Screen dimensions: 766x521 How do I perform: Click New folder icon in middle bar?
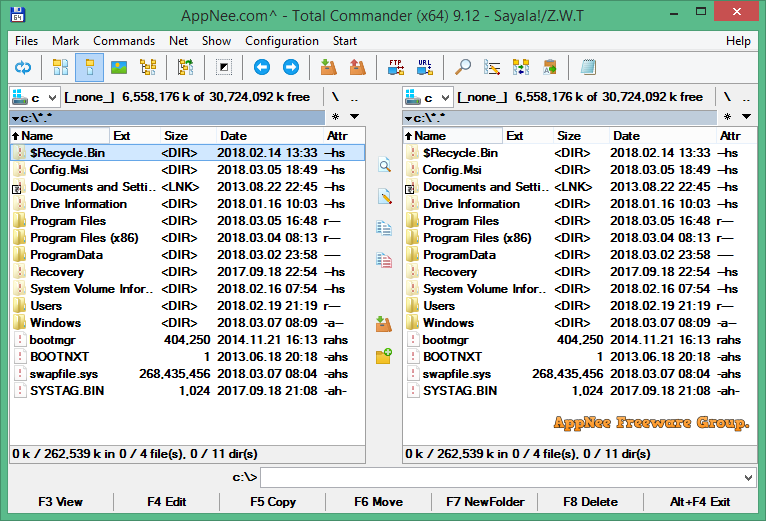point(384,356)
